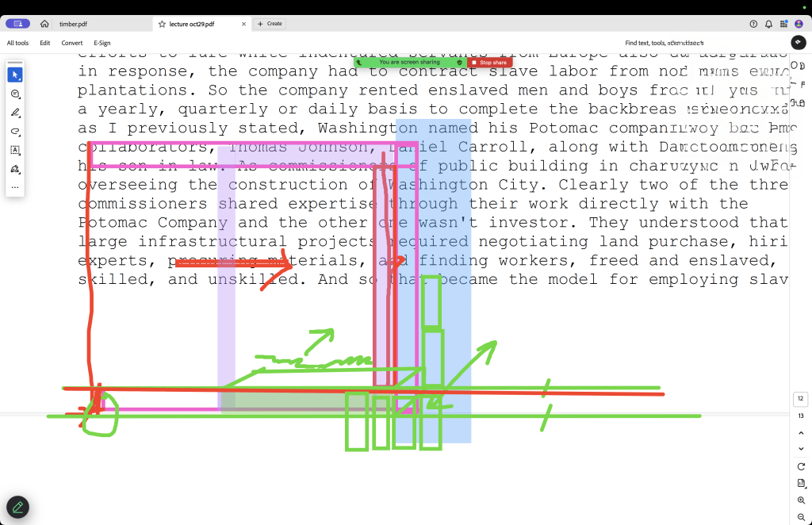This screenshot has width=812, height=525.
Task: Open the Fill & Sign signature tool
Action: click(x=15, y=169)
